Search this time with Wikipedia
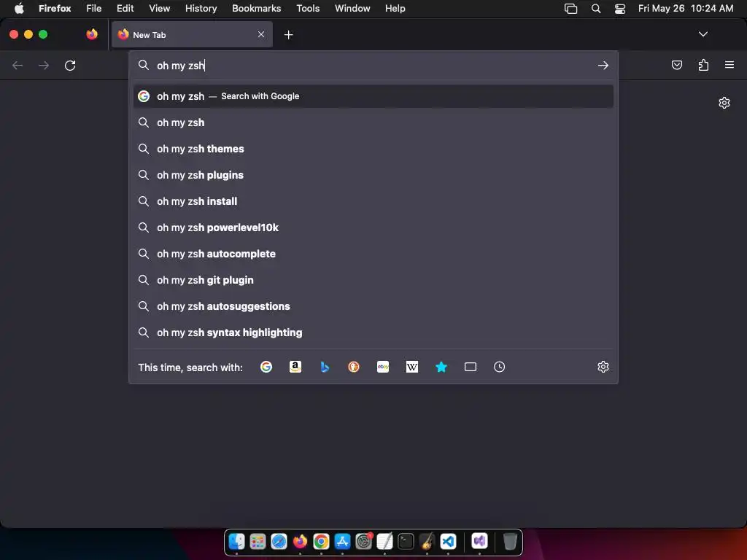This screenshot has height=560, width=747. (412, 367)
